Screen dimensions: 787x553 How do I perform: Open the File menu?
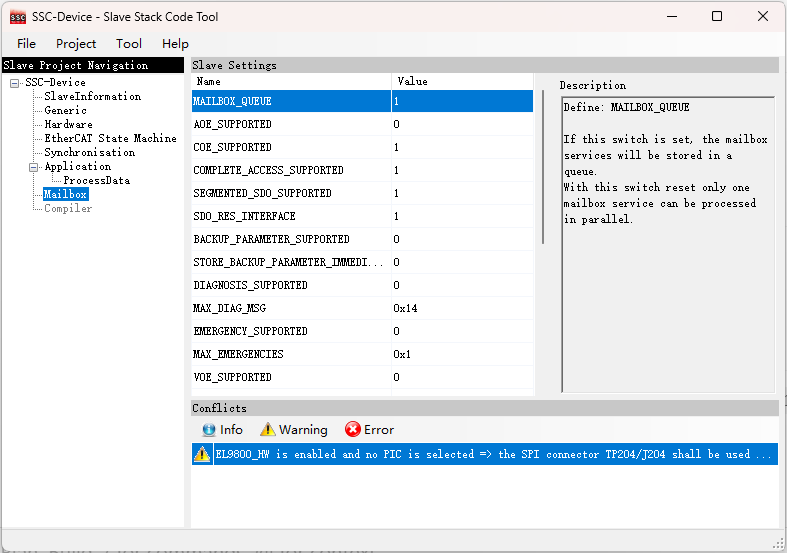point(26,44)
